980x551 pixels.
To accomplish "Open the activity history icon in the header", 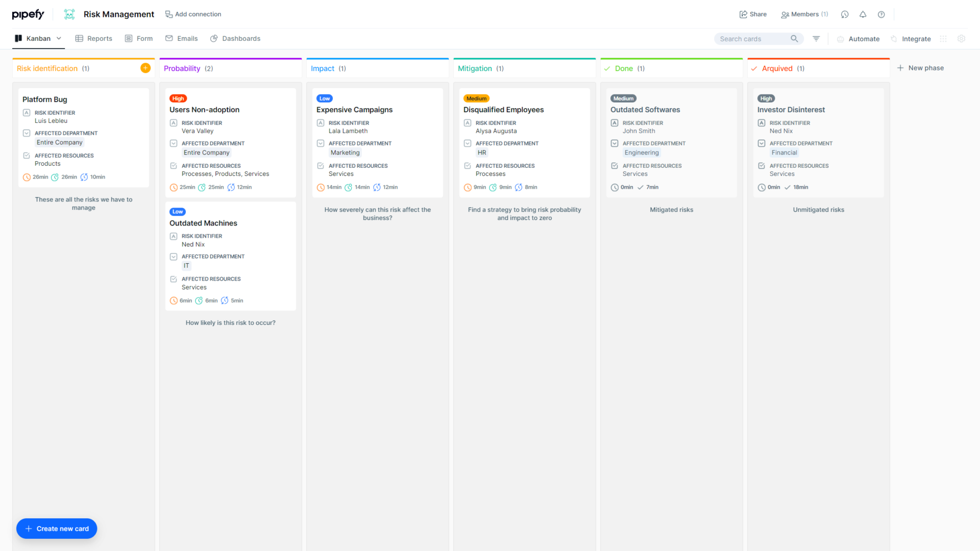I will pos(845,14).
